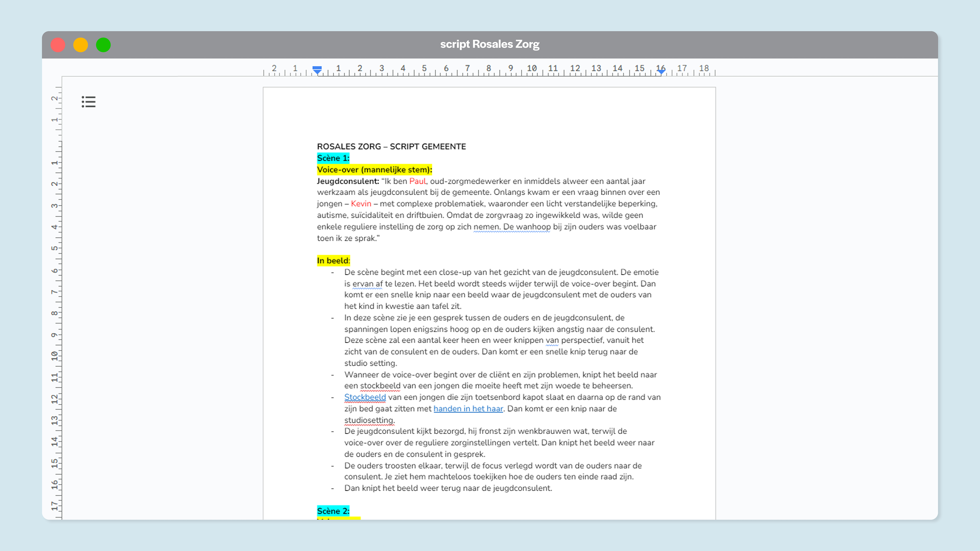This screenshot has height=551, width=980.
Task: Click the window title 'script Rosales Zorg'
Action: tap(490, 44)
